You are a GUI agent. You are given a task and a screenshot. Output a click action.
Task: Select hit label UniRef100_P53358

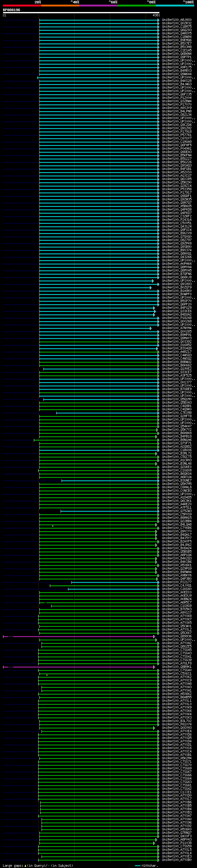tap(176, 189)
